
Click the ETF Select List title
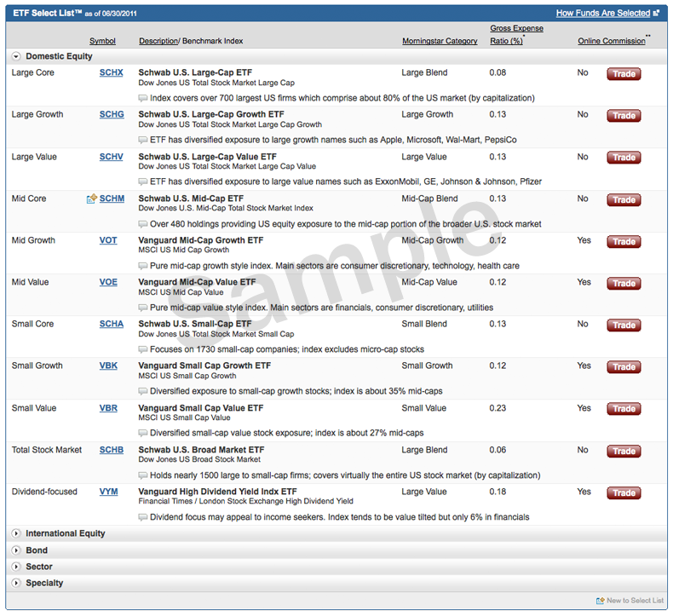(47, 13)
